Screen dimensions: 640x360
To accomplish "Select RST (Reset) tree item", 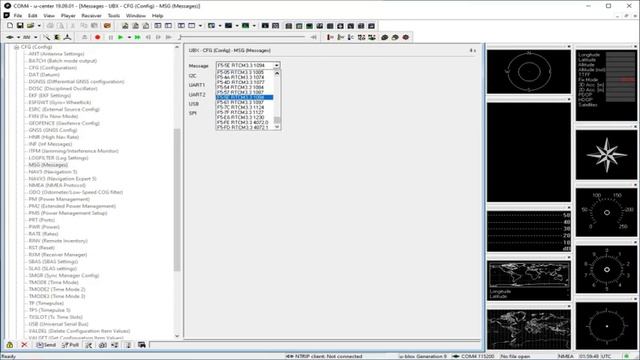I will point(41,248).
